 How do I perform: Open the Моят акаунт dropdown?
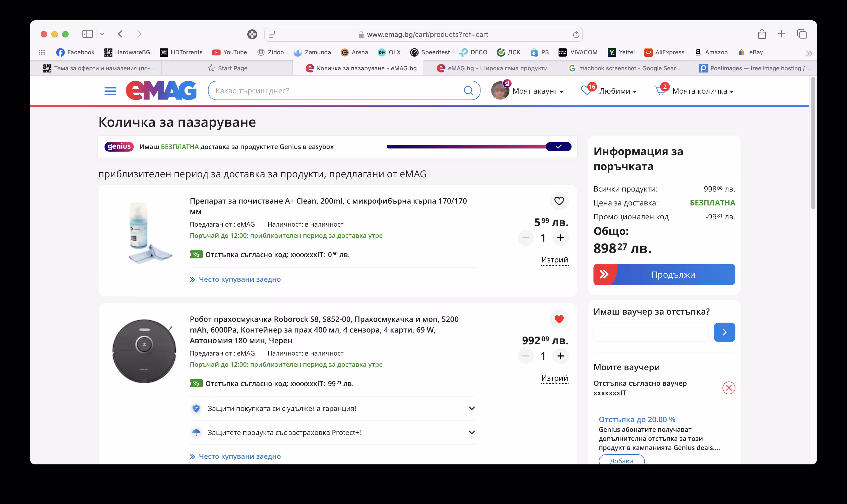pyautogui.click(x=538, y=91)
